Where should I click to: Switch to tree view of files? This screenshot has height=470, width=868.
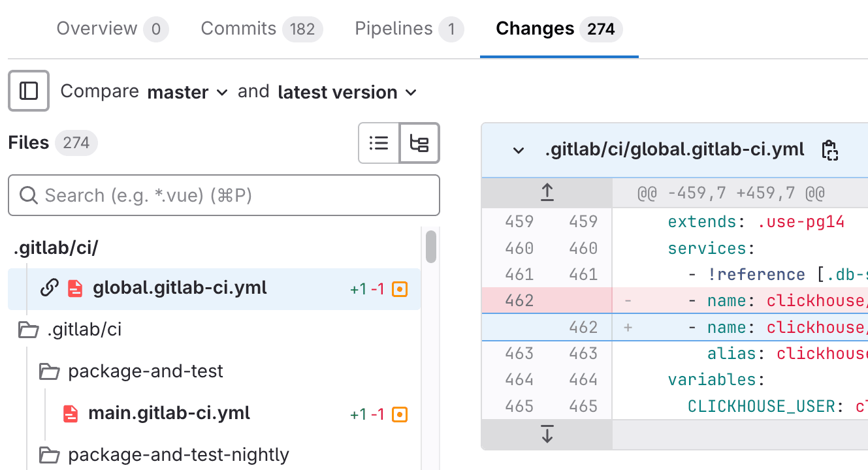(x=419, y=143)
